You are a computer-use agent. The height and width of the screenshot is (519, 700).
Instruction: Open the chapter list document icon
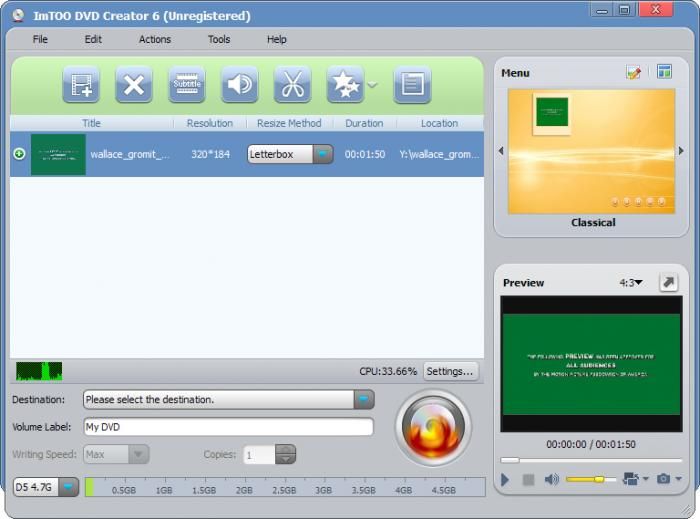412,84
